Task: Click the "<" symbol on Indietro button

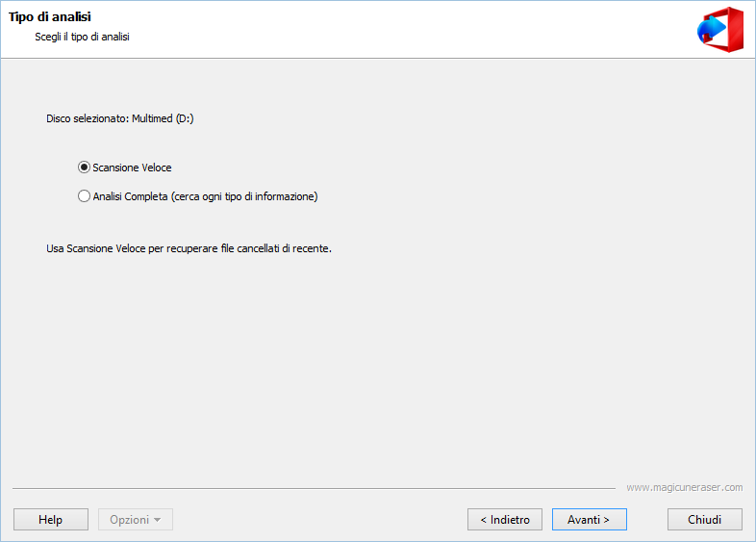Action: pyautogui.click(x=483, y=520)
